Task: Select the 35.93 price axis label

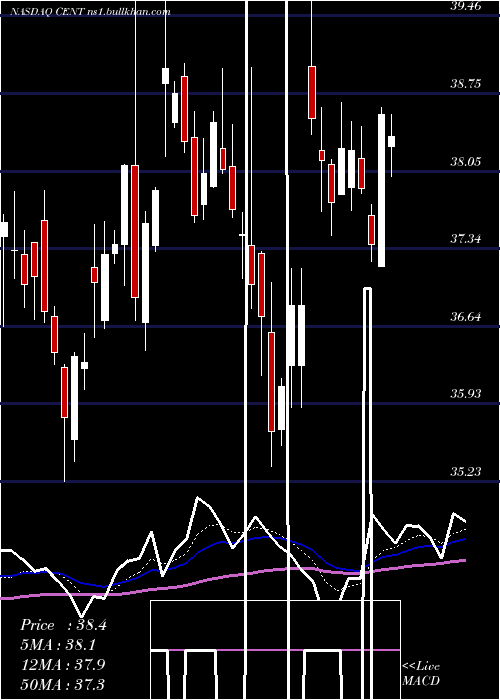Action: [x=465, y=393]
